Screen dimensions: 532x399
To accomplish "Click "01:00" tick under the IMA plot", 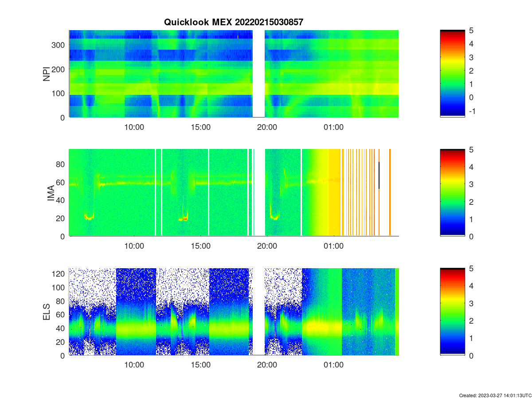I will tap(333, 246).
